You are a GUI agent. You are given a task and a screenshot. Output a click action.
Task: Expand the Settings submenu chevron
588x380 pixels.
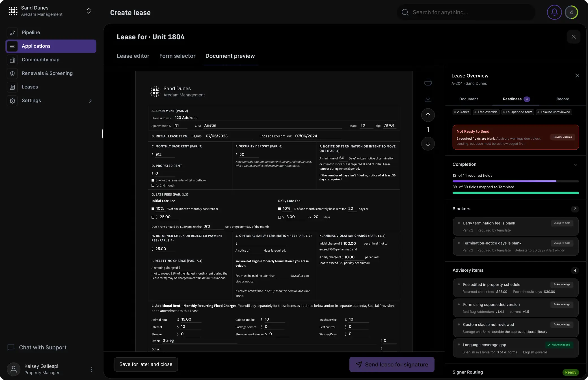coord(90,101)
